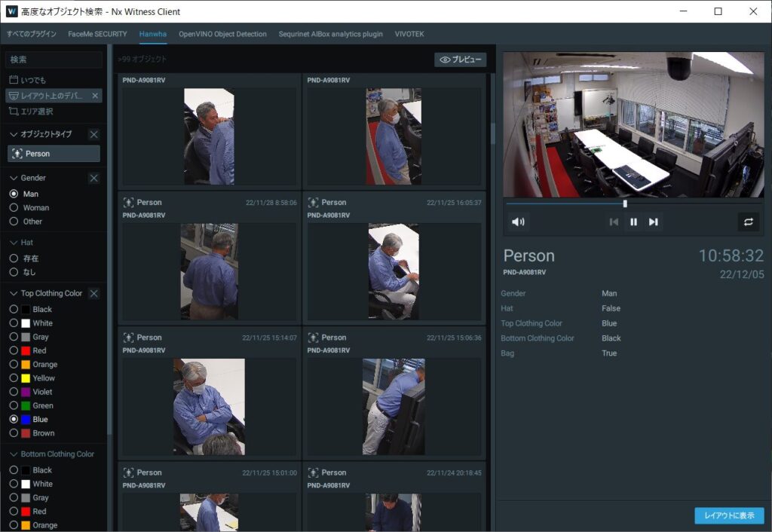Click the レイアウトに表示 button

[x=728, y=516]
